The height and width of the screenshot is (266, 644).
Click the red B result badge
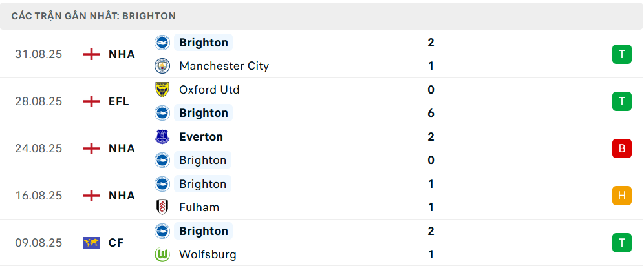click(621, 148)
